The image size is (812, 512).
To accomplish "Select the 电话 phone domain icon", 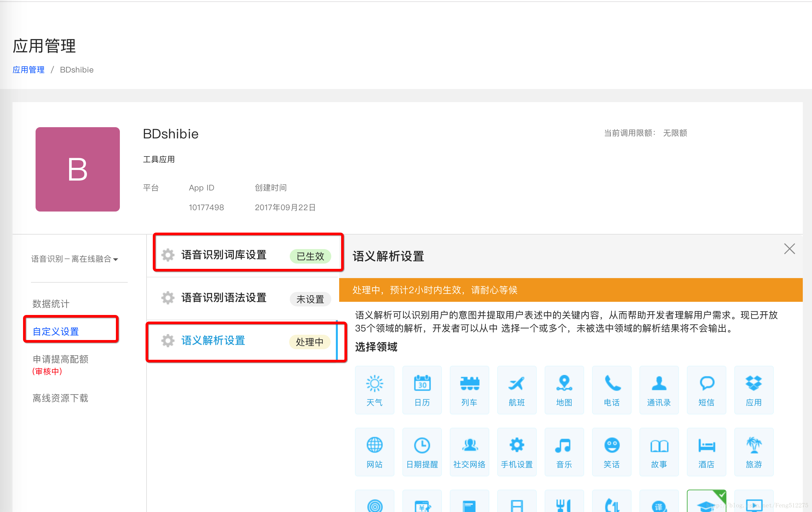I will click(x=612, y=390).
